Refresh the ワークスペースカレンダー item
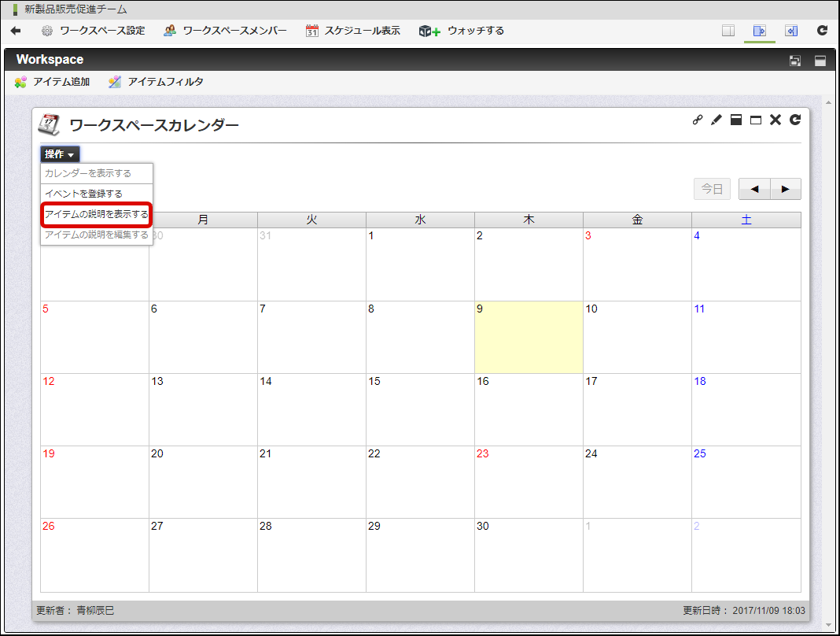 [x=795, y=120]
